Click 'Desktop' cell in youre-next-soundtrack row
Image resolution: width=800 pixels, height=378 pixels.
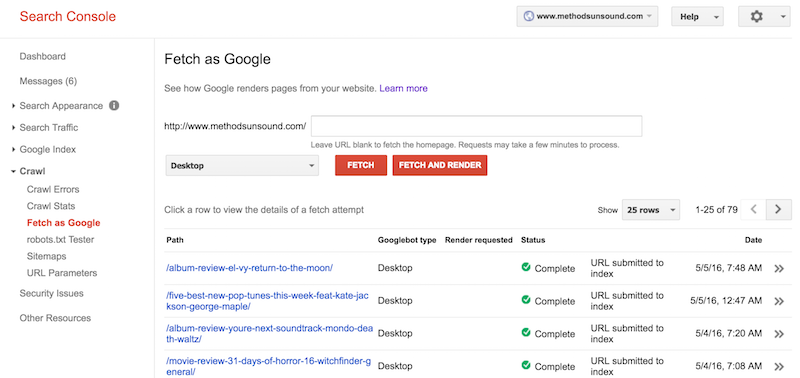(x=395, y=334)
